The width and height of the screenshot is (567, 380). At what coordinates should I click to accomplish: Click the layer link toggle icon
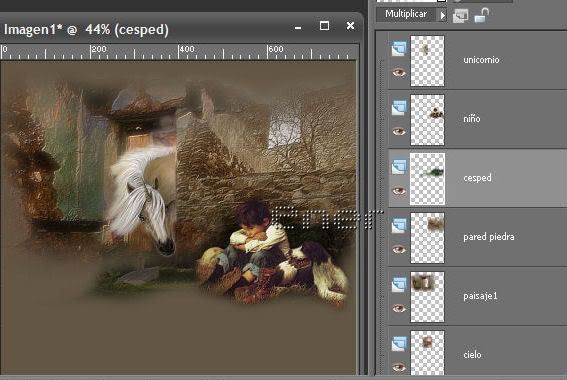[460, 16]
